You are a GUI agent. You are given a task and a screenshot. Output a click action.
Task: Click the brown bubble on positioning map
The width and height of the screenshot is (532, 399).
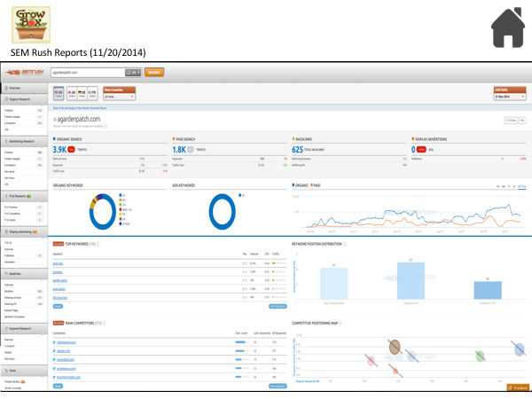pos(395,347)
